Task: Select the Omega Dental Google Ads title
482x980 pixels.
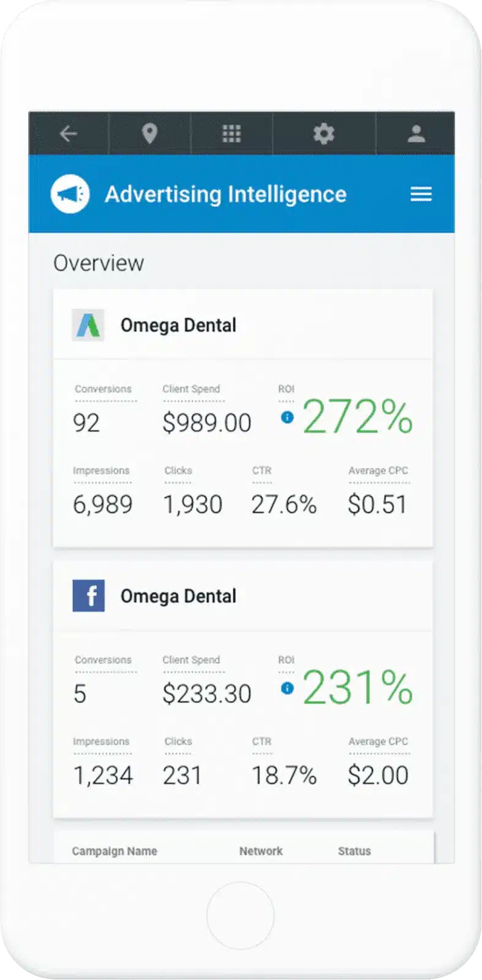Action: pos(178,325)
